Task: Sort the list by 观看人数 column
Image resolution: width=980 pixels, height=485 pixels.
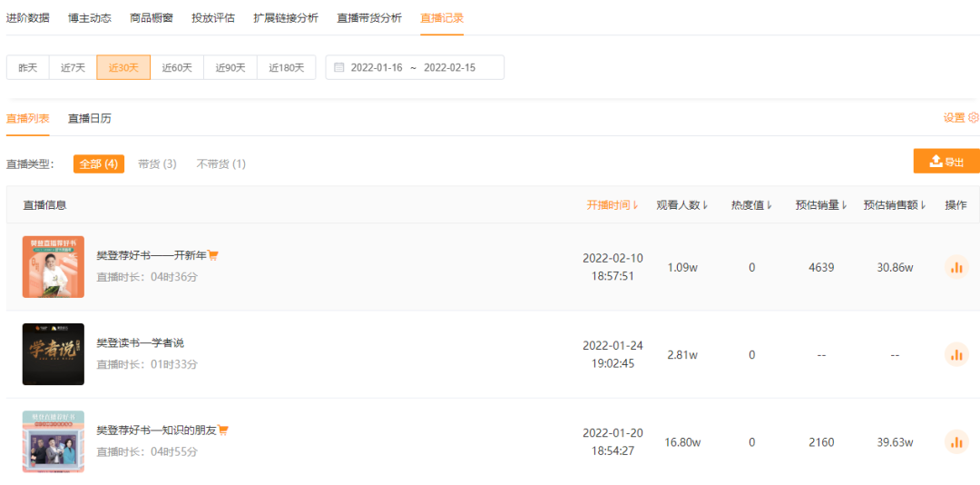Action: tap(681, 205)
